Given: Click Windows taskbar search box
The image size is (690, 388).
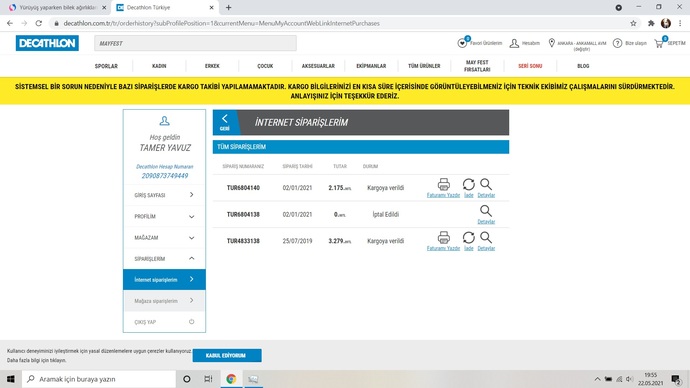Looking at the screenshot, I should point(99,379).
